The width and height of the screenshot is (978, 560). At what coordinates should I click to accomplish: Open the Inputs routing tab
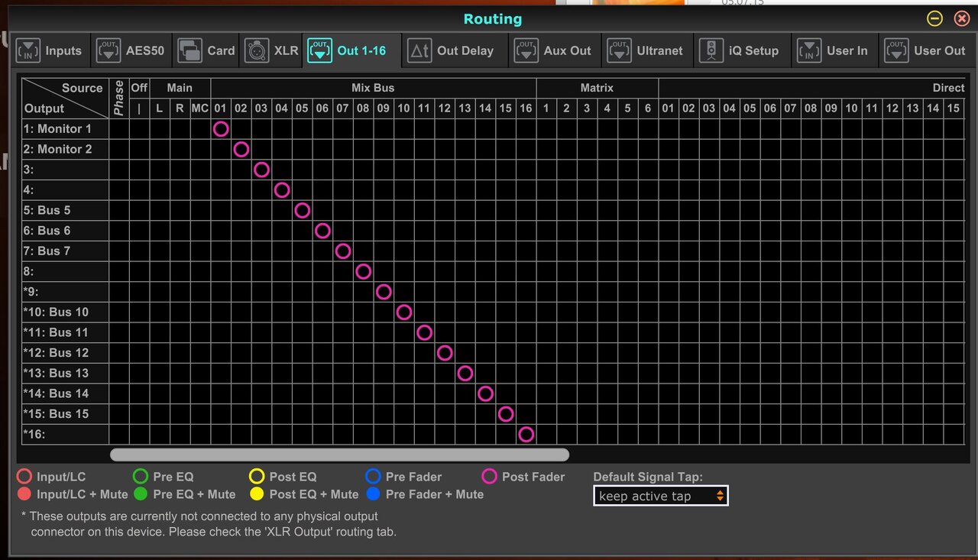pyautogui.click(x=49, y=51)
